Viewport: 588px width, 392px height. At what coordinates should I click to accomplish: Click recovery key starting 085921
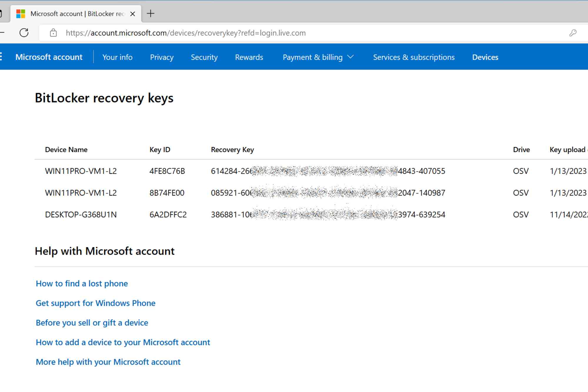click(x=328, y=193)
